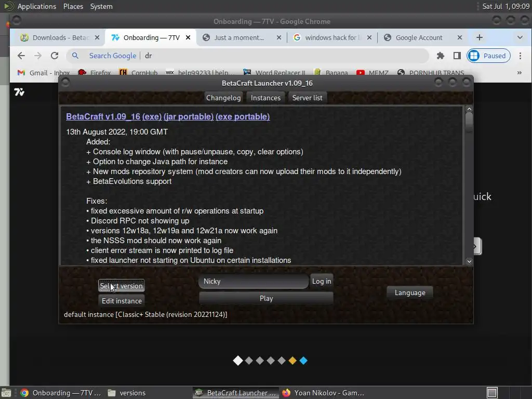Select the Onboarding — 7TV Chrome tab
532x399 pixels.
click(x=151, y=37)
